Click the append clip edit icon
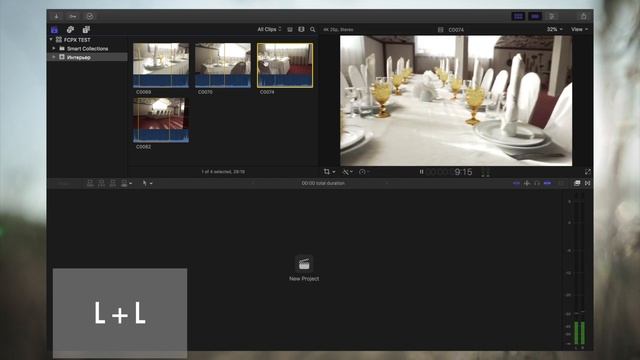This screenshot has height=360, width=640. click(113, 183)
